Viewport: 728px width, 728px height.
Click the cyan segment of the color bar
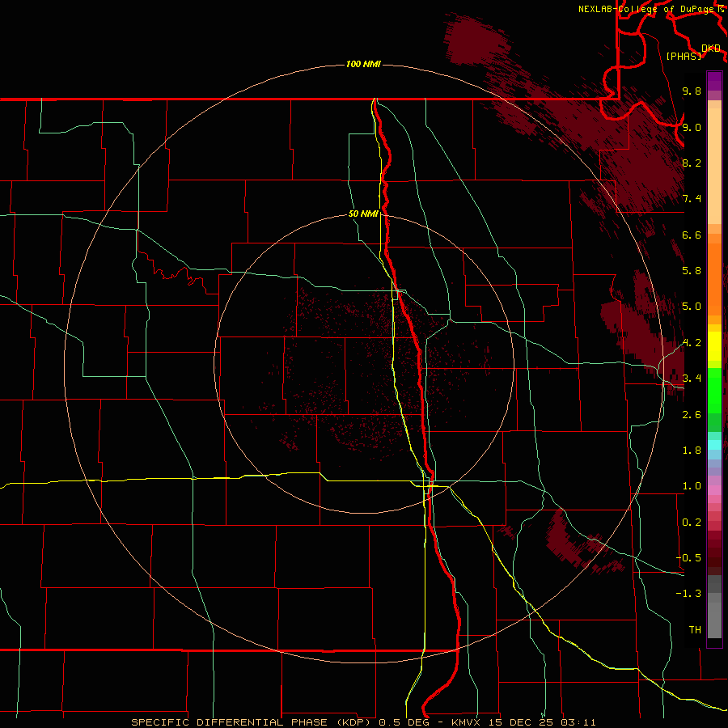[x=714, y=444]
